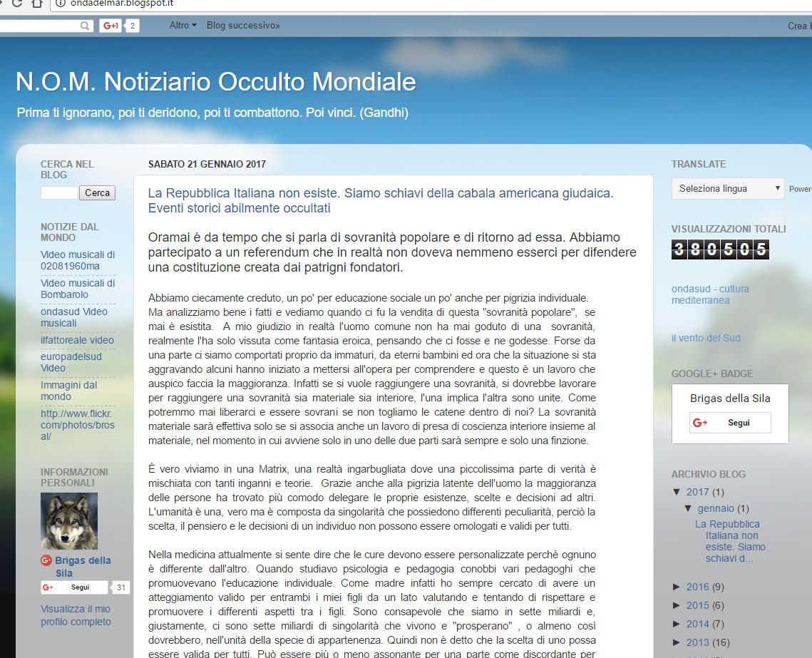Click Blog successivo in navbar

(x=243, y=26)
